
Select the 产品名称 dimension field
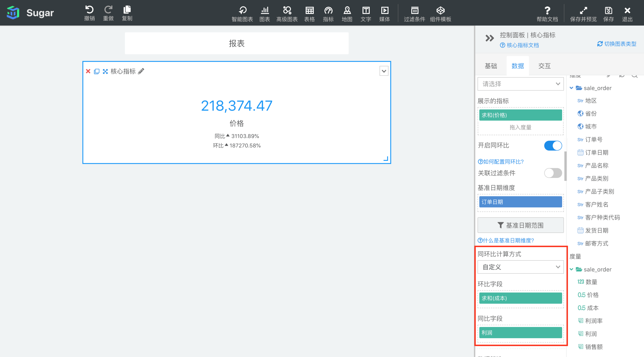tap(593, 166)
